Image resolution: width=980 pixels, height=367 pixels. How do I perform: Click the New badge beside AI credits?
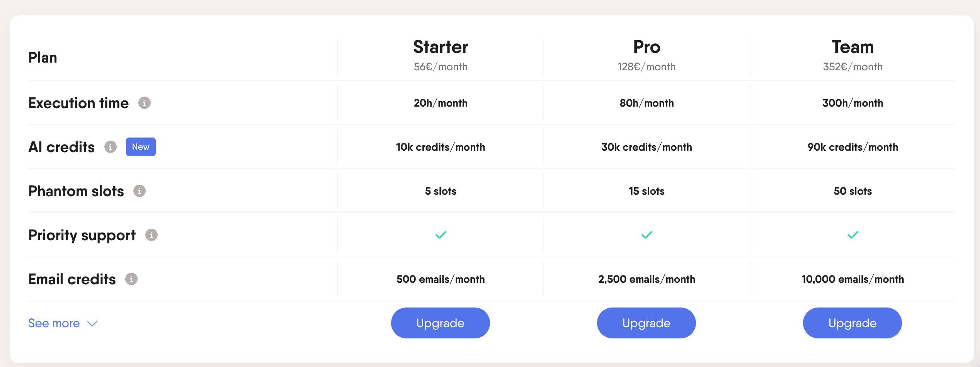tap(141, 147)
